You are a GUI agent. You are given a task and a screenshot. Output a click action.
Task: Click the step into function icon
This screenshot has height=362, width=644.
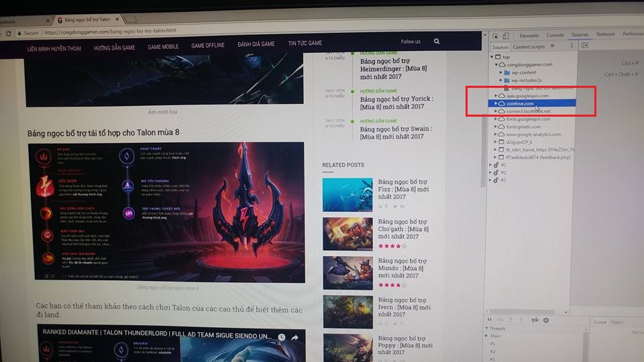coord(511,320)
